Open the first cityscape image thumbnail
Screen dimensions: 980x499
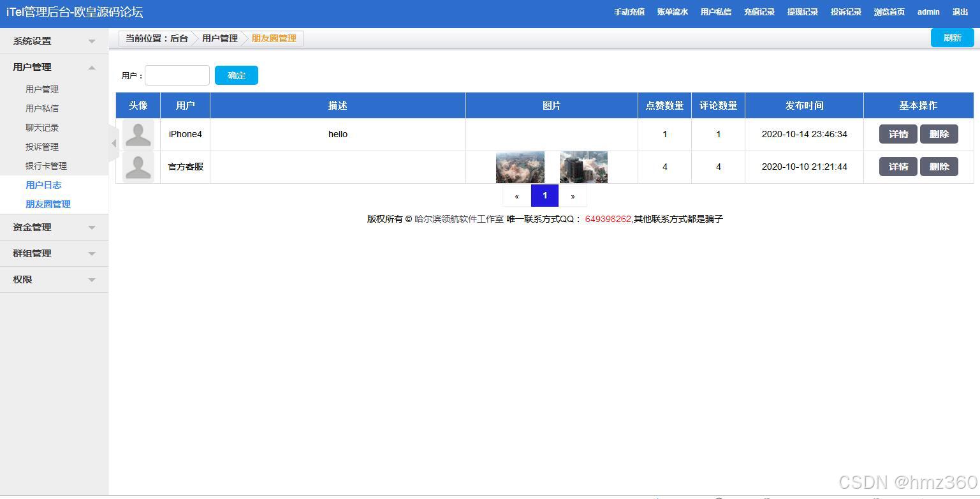(x=520, y=167)
